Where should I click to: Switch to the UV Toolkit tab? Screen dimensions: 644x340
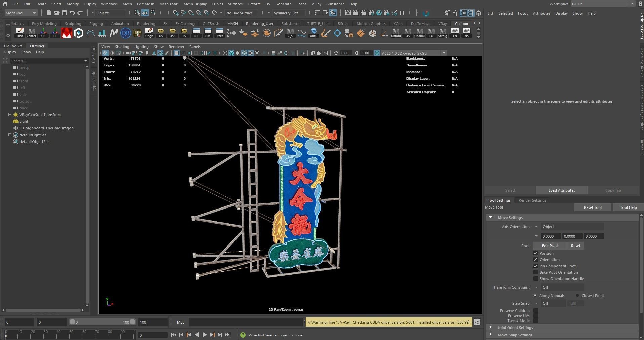(x=13, y=46)
